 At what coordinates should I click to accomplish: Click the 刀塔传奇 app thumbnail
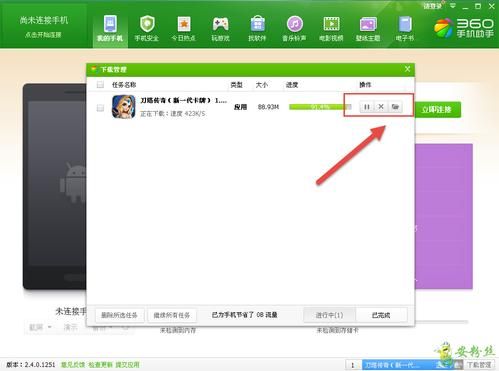tap(124, 107)
